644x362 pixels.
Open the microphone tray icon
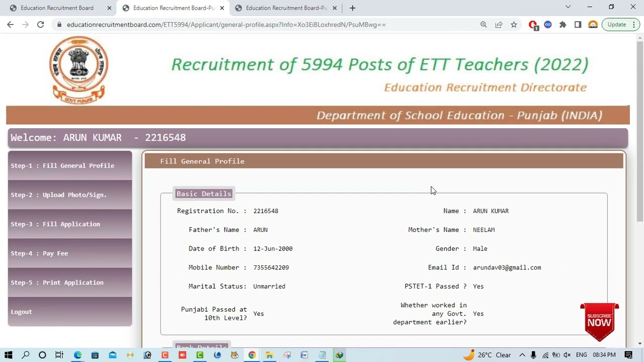(533, 355)
